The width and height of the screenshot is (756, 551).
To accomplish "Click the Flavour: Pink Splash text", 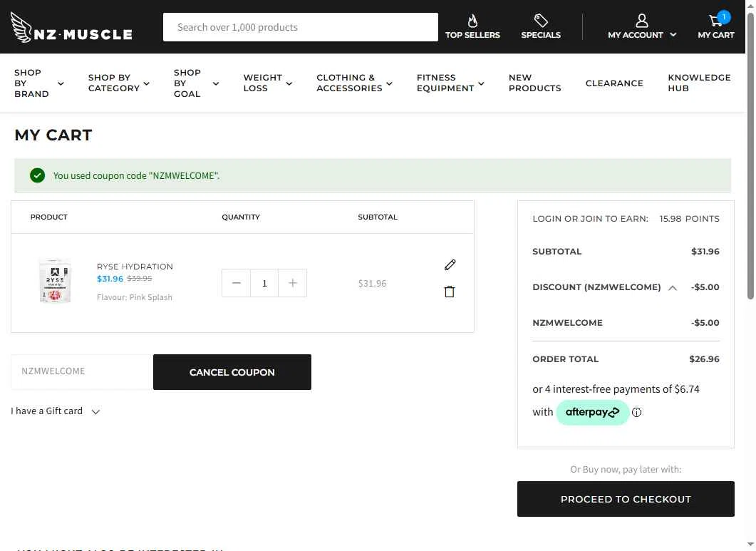I will pyautogui.click(x=135, y=297).
